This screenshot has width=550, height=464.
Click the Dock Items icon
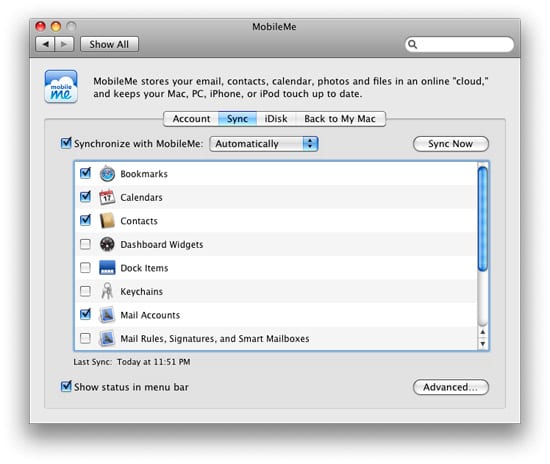(107, 268)
